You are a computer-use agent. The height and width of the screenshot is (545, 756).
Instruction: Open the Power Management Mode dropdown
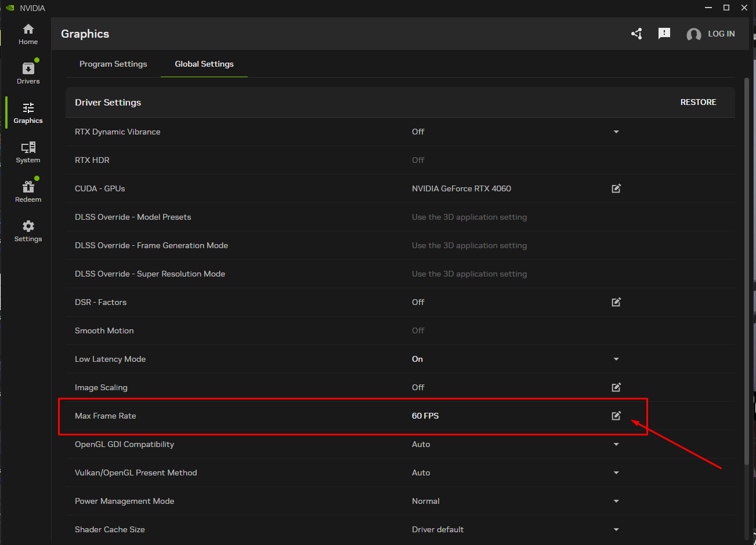616,502
